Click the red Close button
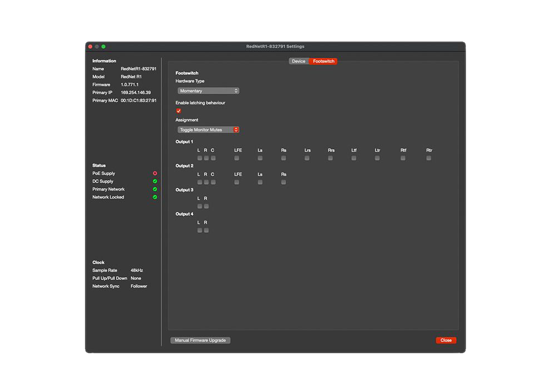 [x=446, y=340]
